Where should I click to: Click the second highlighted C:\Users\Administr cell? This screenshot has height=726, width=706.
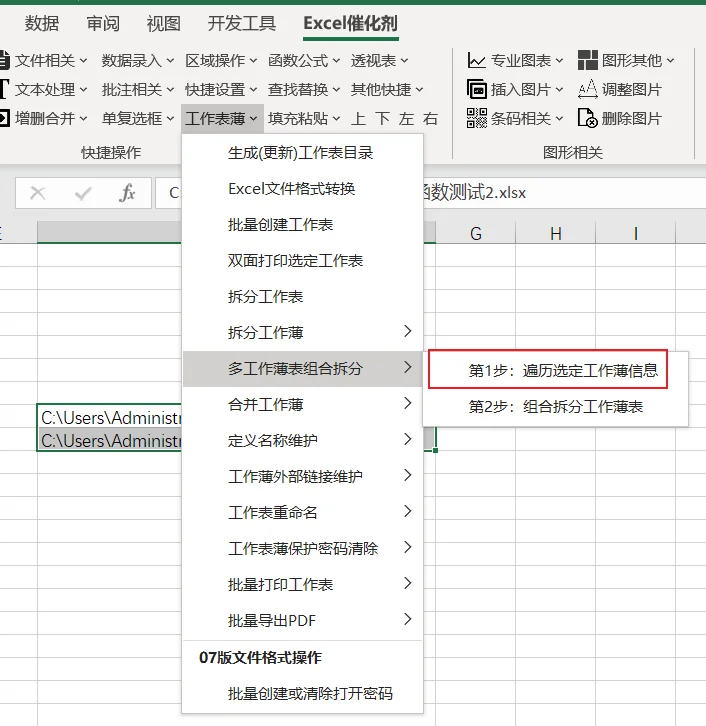coord(110,440)
